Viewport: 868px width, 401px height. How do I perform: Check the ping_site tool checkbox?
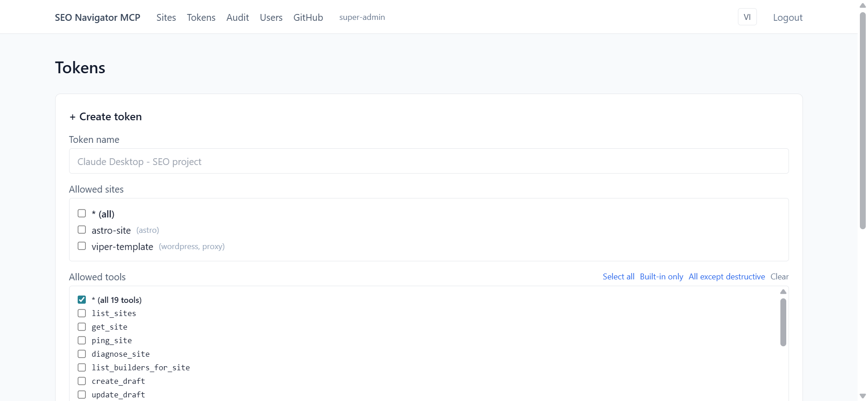coord(82,340)
